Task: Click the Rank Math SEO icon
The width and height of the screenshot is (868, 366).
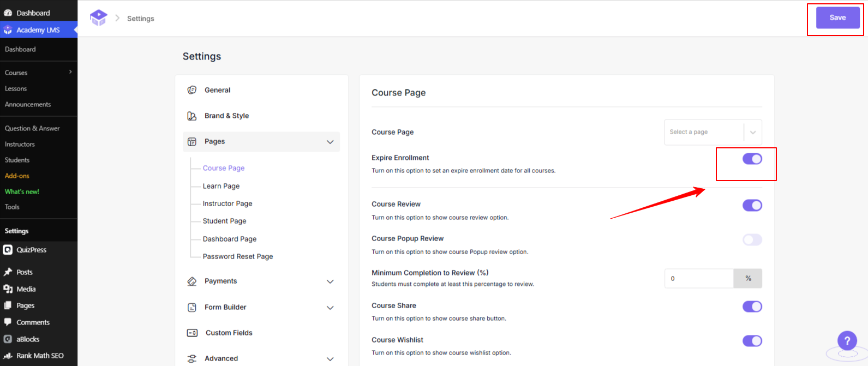Action: (x=8, y=356)
